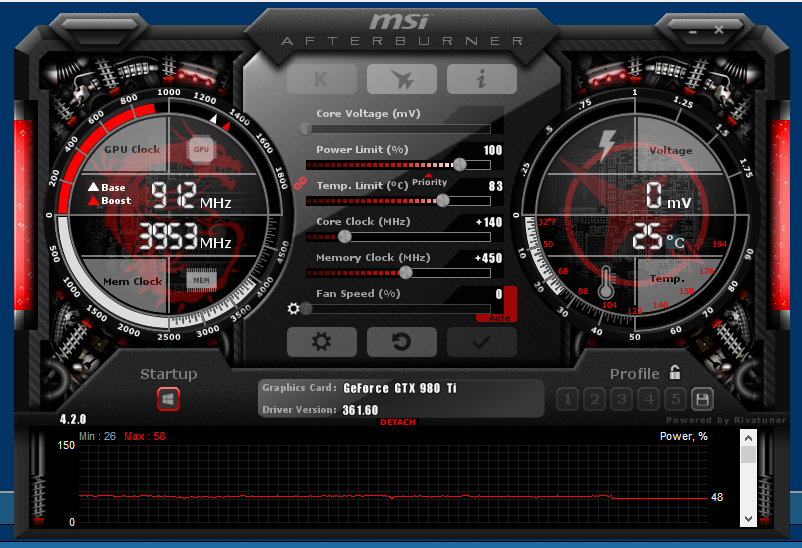Minimize the Afterburner window

(693, 32)
